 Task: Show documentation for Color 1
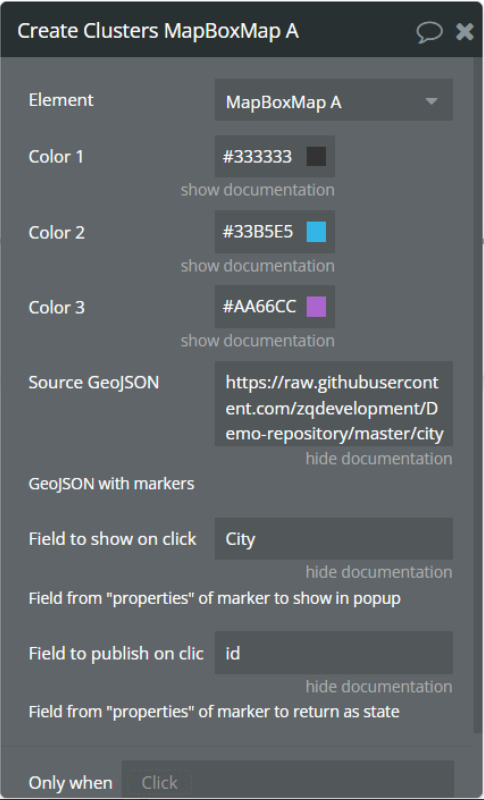[x=258, y=190]
